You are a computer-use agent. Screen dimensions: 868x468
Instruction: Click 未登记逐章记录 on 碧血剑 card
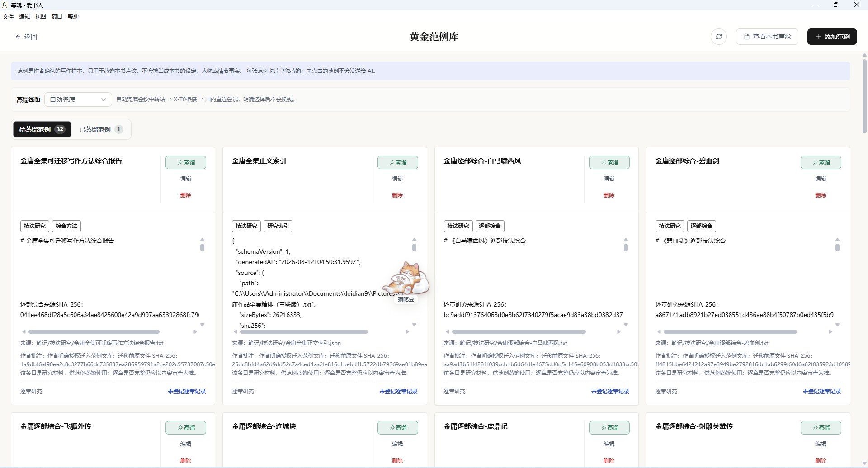[821, 392]
